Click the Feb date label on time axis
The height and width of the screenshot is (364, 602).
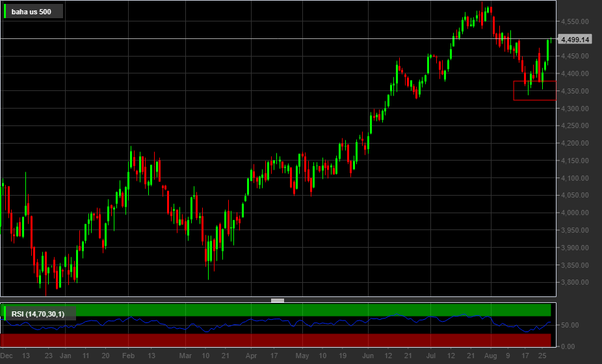(x=128, y=356)
